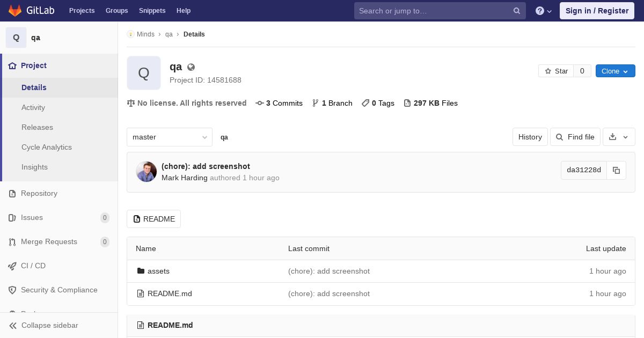Open the master branch selector

(170, 137)
